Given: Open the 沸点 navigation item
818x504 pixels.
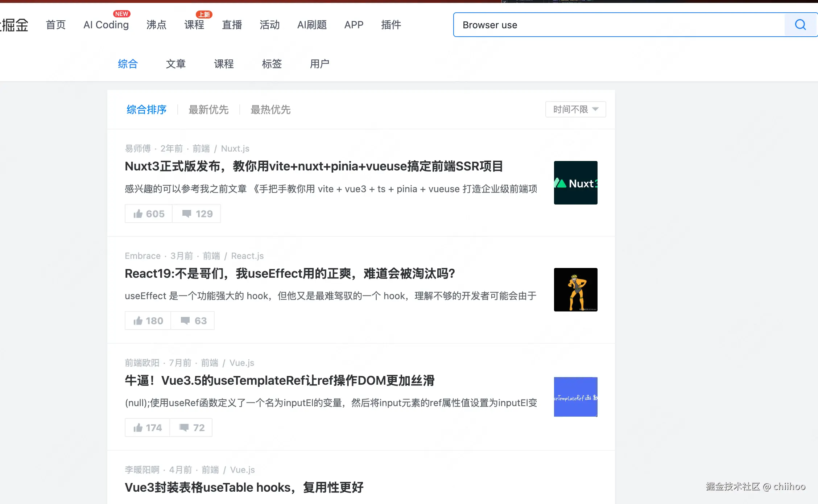Looking at the screenshot, I should (x=156, y=25).
